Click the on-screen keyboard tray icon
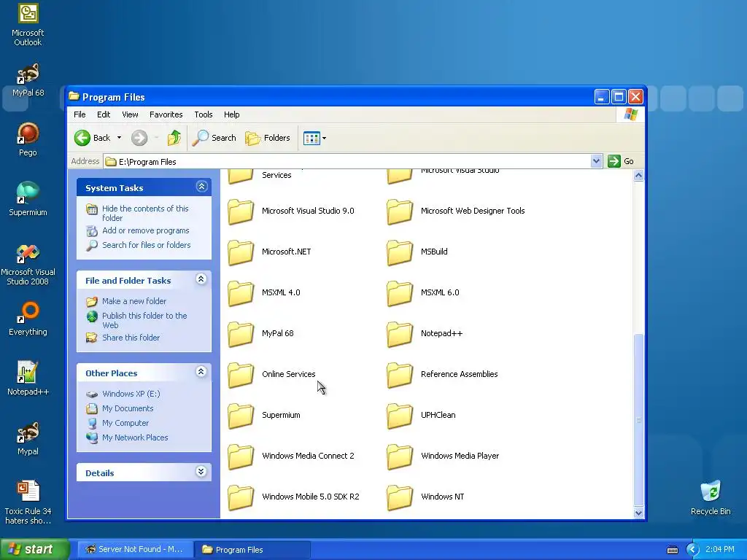747x560 pixels. click(672, 550)
